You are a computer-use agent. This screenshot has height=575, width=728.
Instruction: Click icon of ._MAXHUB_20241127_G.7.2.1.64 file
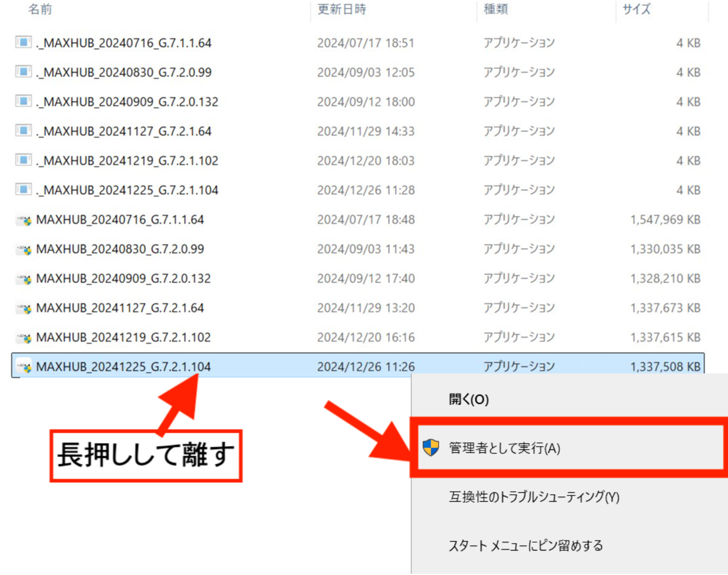[23, 131]
